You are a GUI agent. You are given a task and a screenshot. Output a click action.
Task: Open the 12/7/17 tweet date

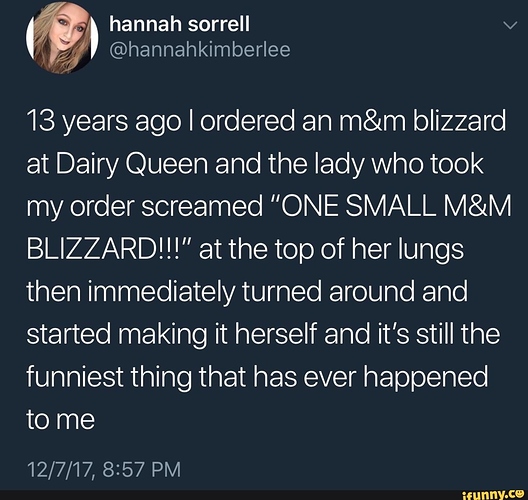click(60, 469)
